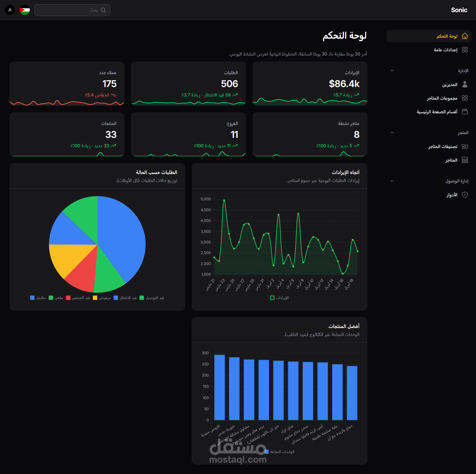Toggle the قيد الانتظار legend swatch

tap(116, 298)
